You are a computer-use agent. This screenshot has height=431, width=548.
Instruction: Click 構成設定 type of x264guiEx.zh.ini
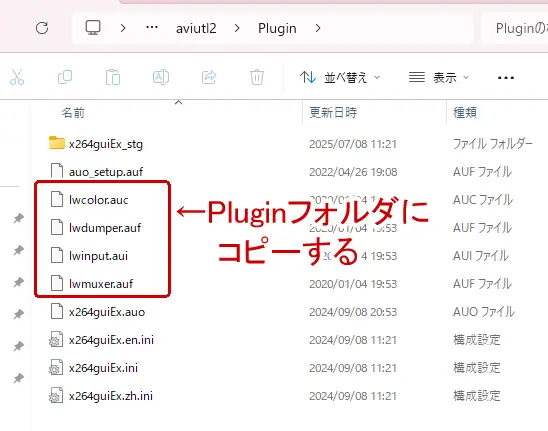(x=477, y=396)
